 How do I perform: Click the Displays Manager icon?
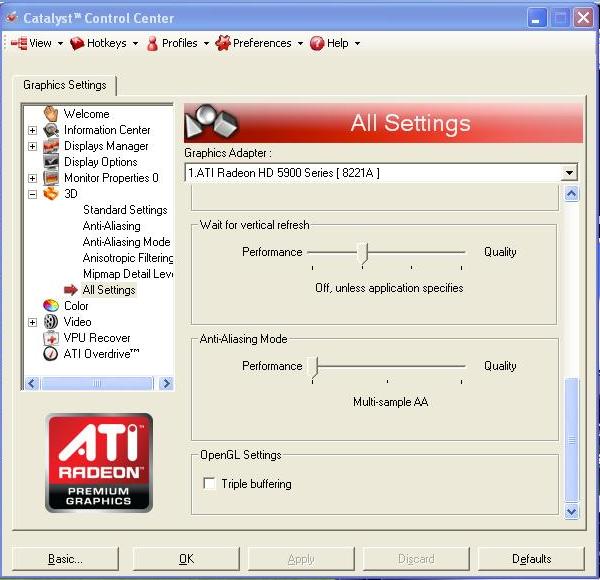coord(51,146)
